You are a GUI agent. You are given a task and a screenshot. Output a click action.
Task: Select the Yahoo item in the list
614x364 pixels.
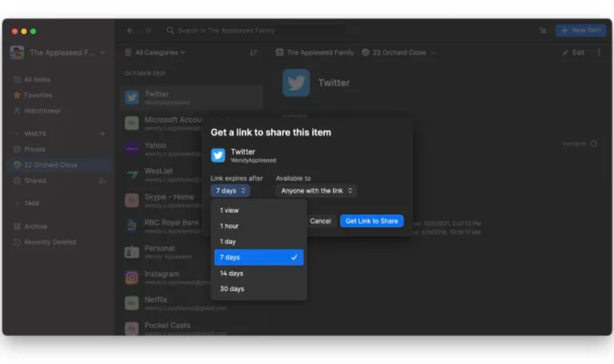coord(161,149)
